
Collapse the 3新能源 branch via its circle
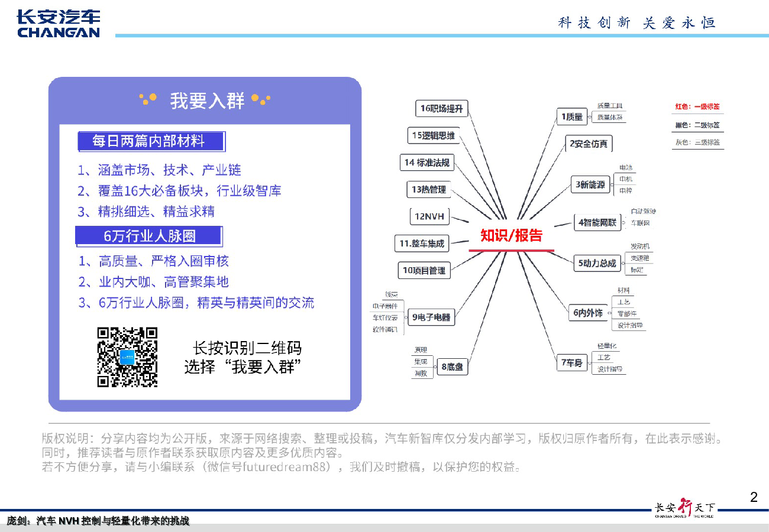pos(612,185)
